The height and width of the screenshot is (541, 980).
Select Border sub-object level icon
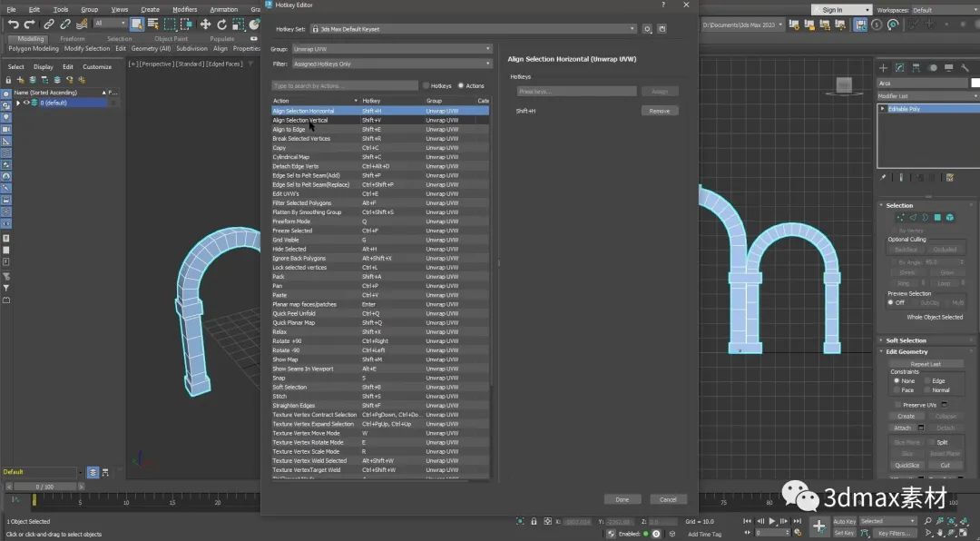pos(925,217)
